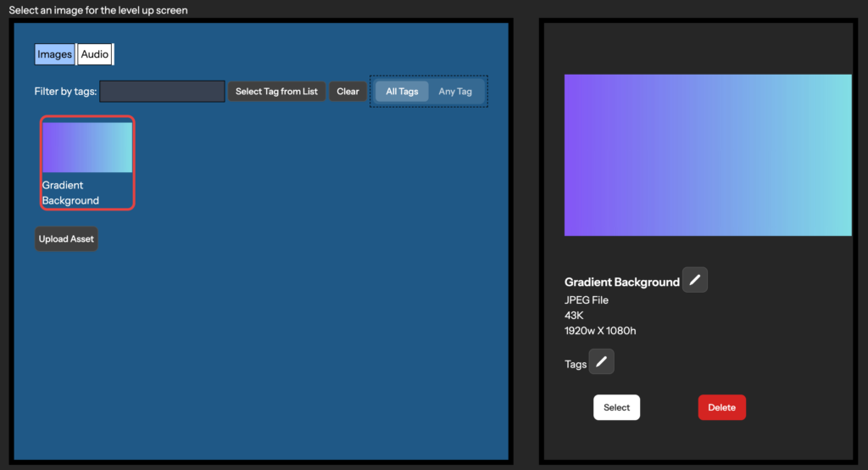Click the Gradient Background label under the thumbnail
Screen dimensions: 868x470
(70, 193)
